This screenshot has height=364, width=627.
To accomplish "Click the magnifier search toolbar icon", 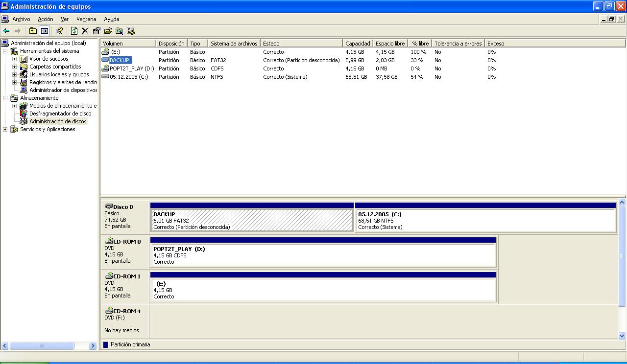I will [119, 31].
